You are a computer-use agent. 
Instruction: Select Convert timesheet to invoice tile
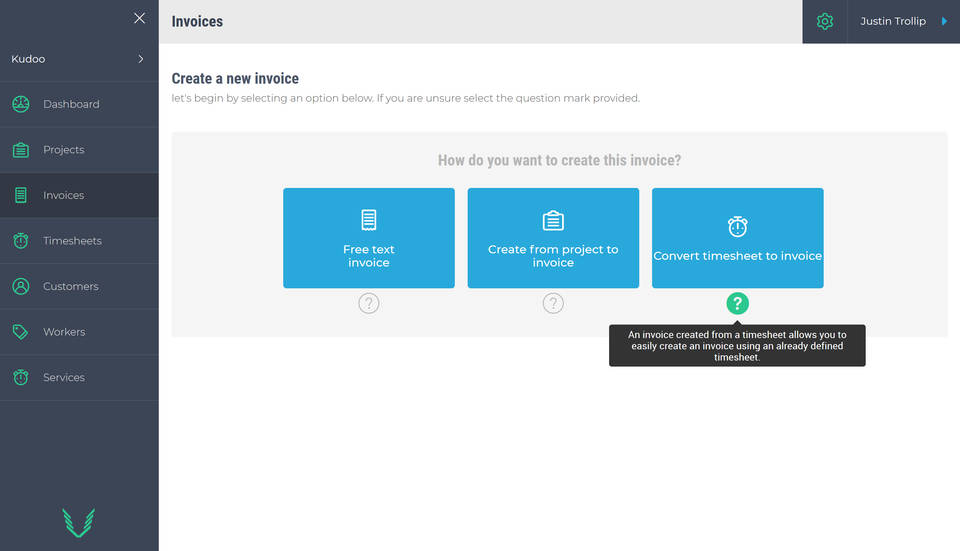coord(737,238)
